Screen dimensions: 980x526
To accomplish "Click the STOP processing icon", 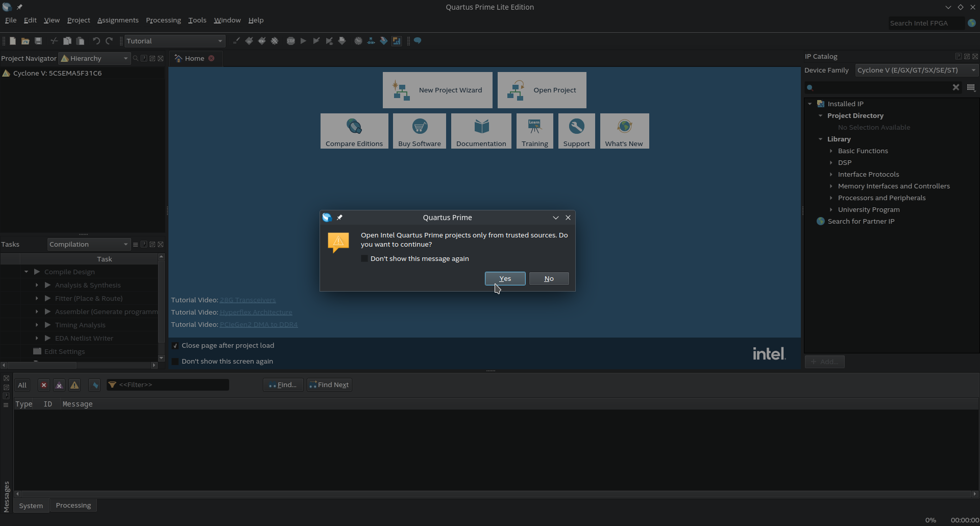I will click(x=291, y=41).
